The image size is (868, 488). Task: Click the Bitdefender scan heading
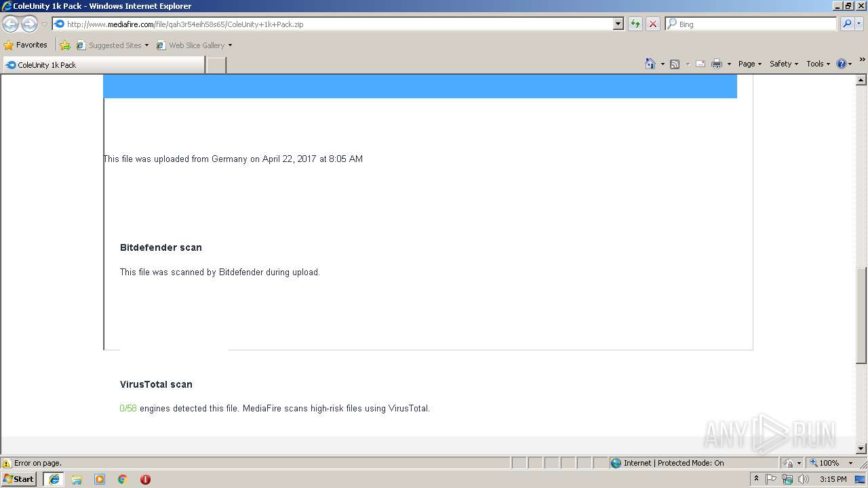161,247
